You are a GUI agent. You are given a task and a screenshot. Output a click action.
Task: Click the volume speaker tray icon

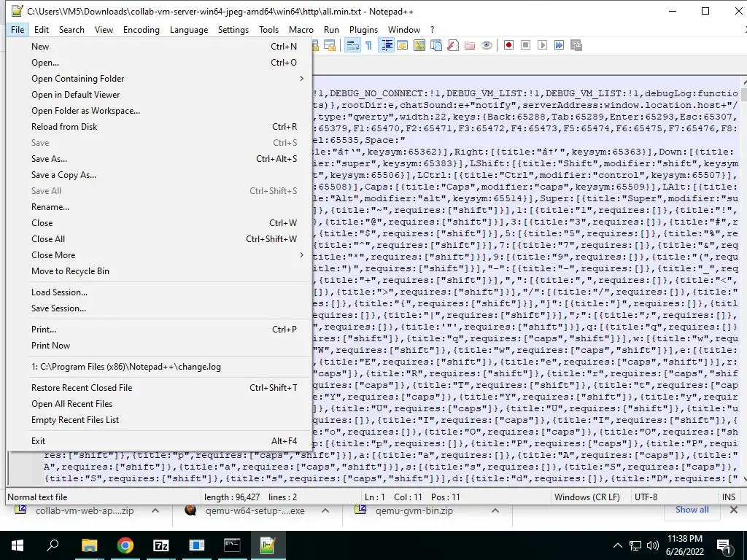click(653, 545)
